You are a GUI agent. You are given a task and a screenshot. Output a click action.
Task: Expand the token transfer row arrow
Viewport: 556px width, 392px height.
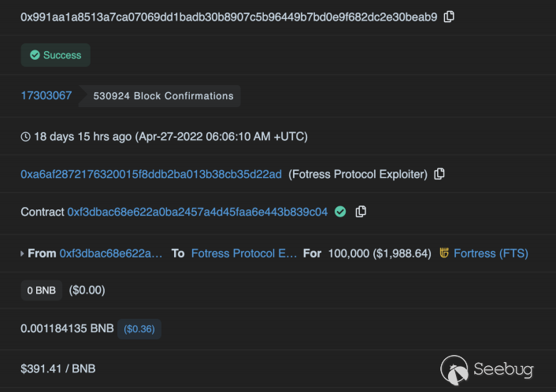coord(22,253)
